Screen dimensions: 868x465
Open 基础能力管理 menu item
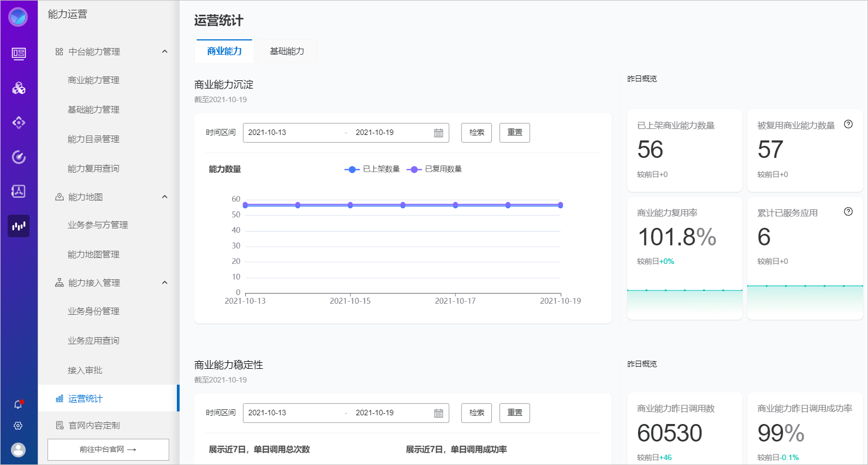(93, 109)
